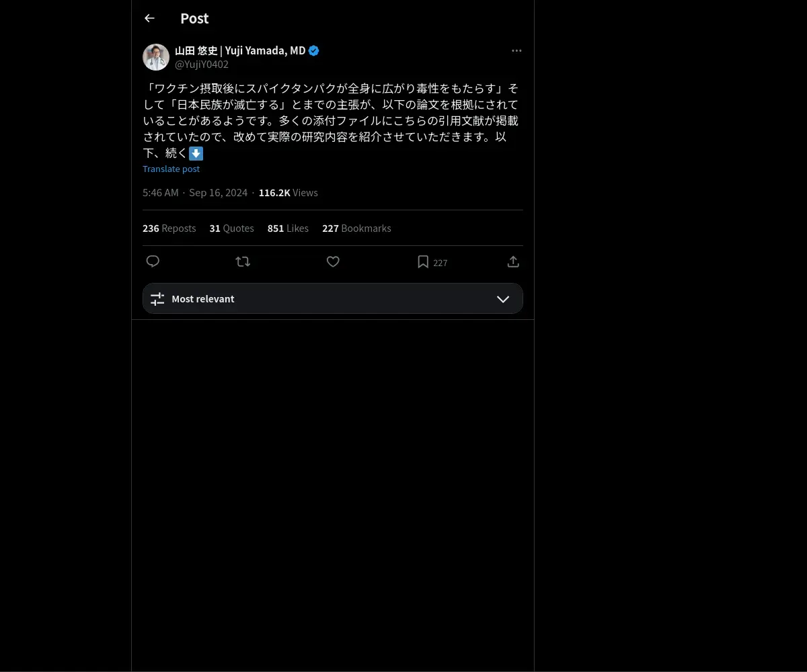This screenshot has height=672, width=807.
Task: Go back using the left arrow icon
Action: pos(149,18)
